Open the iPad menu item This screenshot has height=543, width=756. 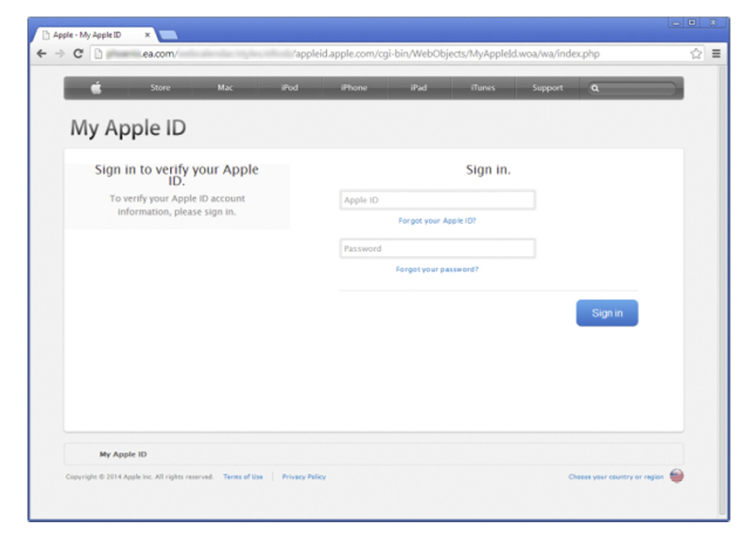(419, 88)
